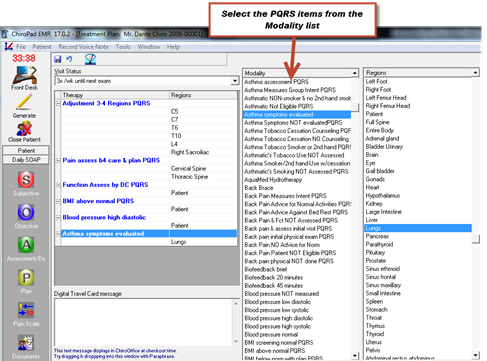Open the Pain Scale icon
487x361 pixels.
(26, 310)
